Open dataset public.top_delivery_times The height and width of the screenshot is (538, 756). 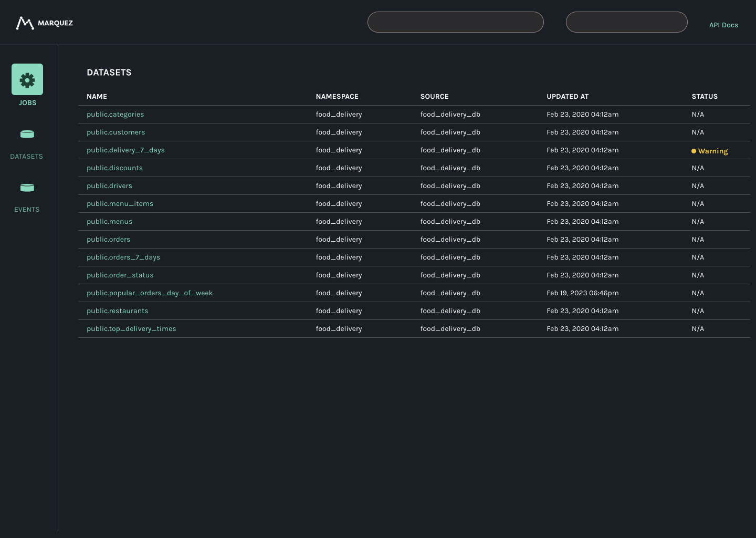(x=131, y=329)
